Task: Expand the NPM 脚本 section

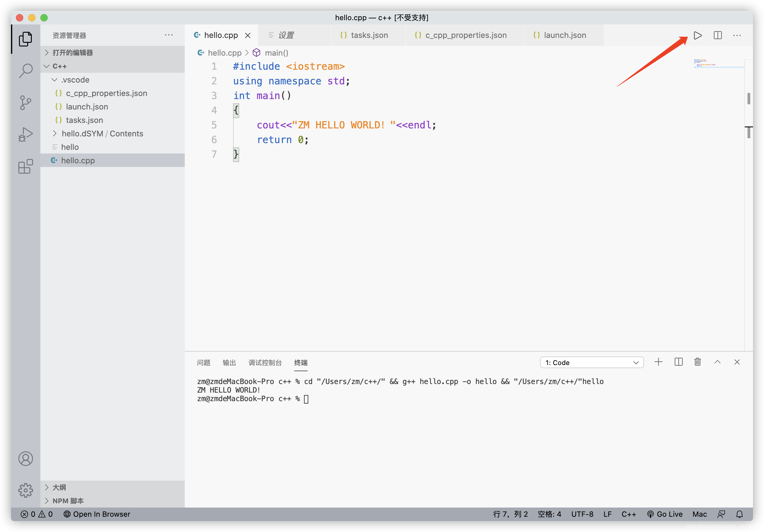Action: 113,501
